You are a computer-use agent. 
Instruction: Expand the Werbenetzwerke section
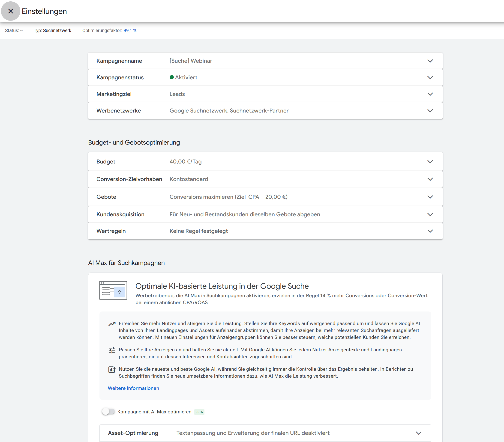point(430,111)
